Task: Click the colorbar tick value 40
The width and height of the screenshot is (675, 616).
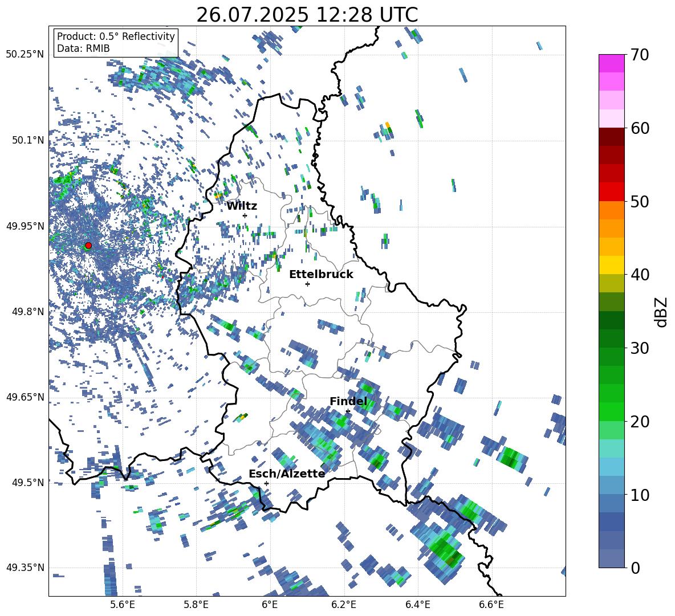Action: 640,275
